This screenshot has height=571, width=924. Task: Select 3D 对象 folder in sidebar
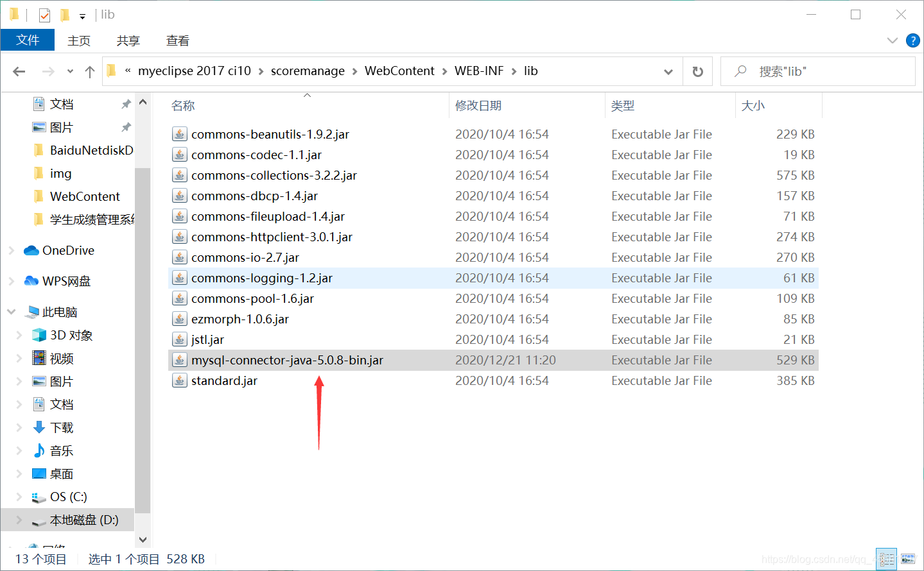click(x=71, y=335)
